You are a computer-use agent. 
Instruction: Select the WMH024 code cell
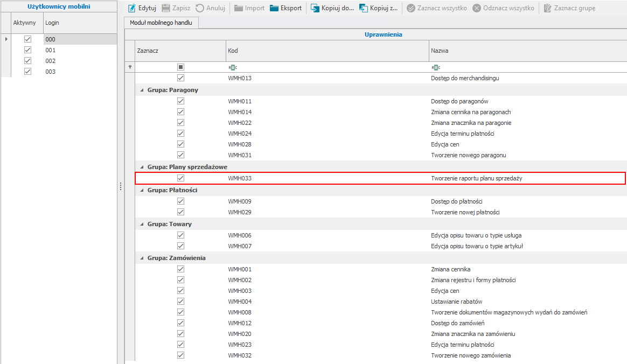tap(328, 134)
